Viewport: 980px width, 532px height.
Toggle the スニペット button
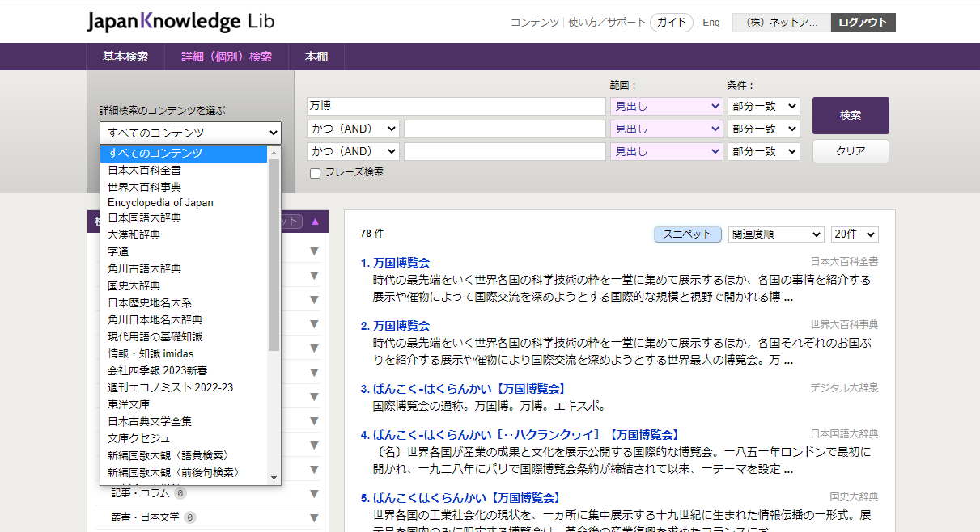688,234
